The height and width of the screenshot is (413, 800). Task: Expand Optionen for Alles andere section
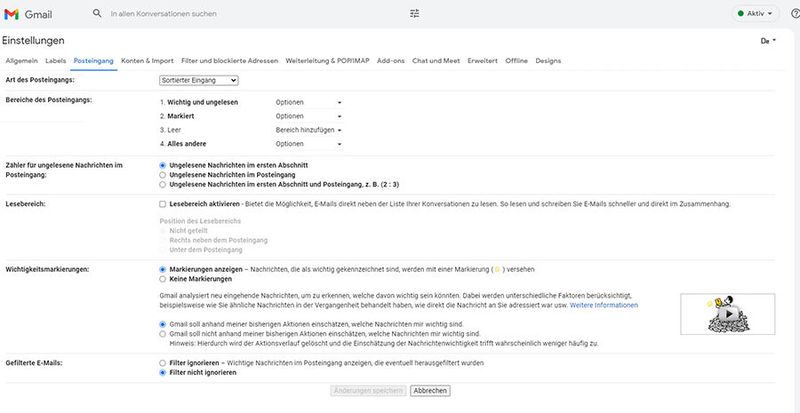[x=309, y=144]
